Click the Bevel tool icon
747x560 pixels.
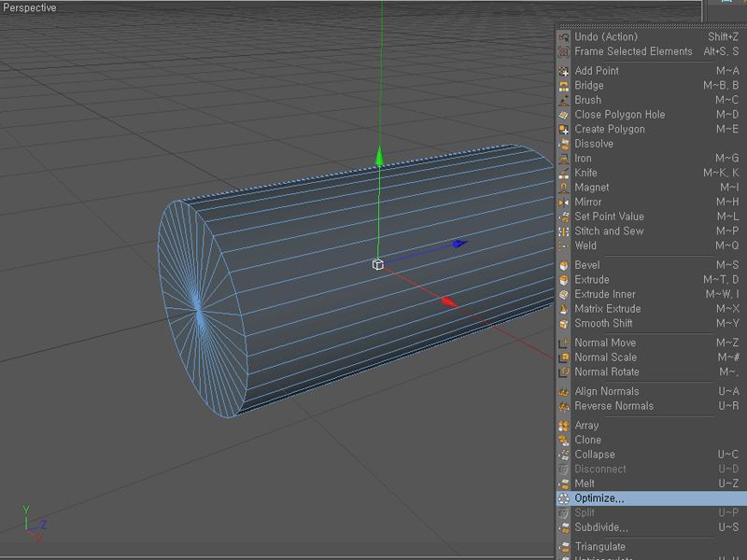pyautogui.click(x=564, y=265)
